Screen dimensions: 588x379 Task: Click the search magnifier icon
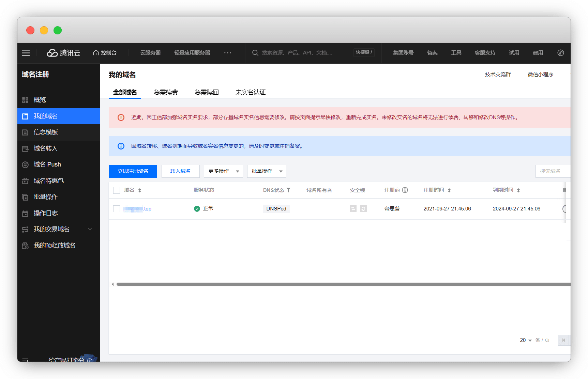pyautogui.click(x=255, y=53)
